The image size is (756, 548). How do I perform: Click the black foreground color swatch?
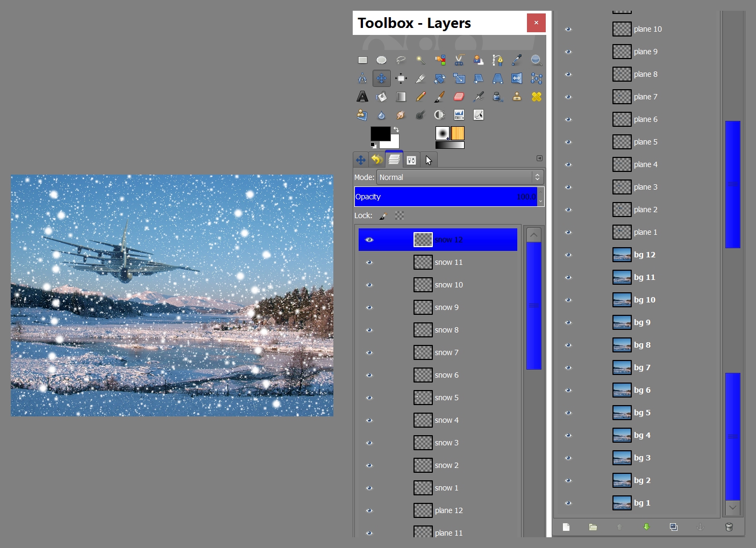tap(380, 134)
